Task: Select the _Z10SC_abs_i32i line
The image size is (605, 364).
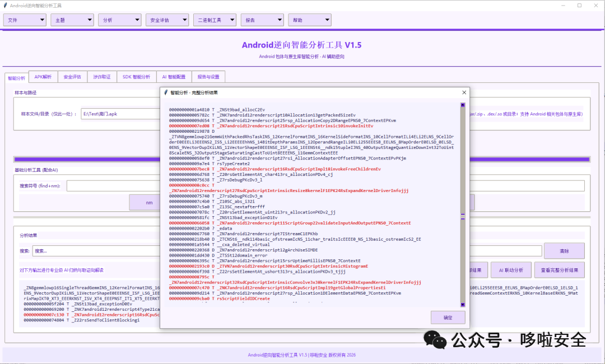Action: [x=211, y=201]
